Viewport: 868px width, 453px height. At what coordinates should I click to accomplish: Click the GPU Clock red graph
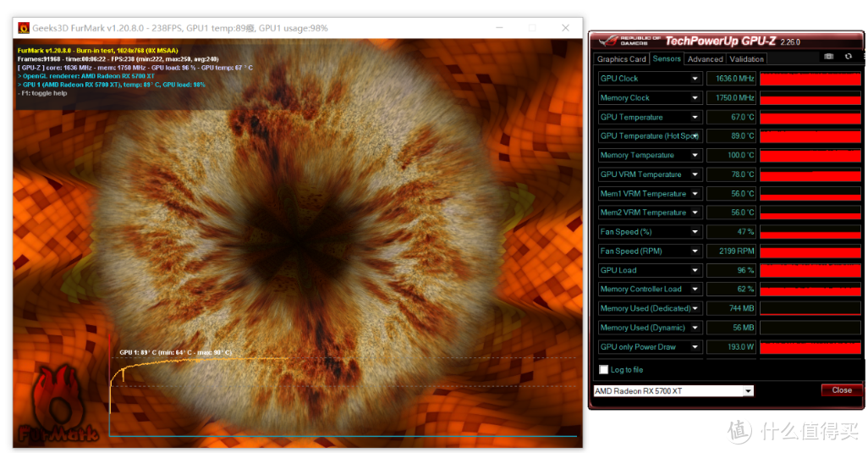(810, 79)
